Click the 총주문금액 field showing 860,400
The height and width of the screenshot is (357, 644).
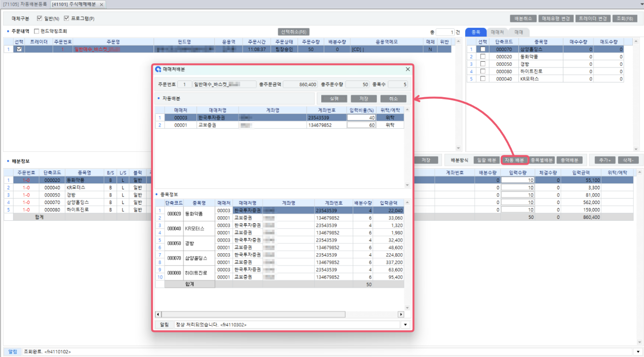300,84
